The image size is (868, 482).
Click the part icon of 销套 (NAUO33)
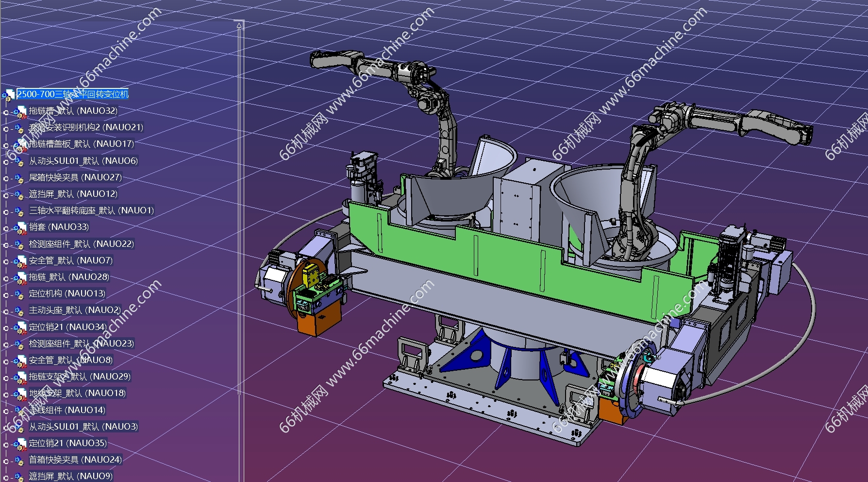20,228
